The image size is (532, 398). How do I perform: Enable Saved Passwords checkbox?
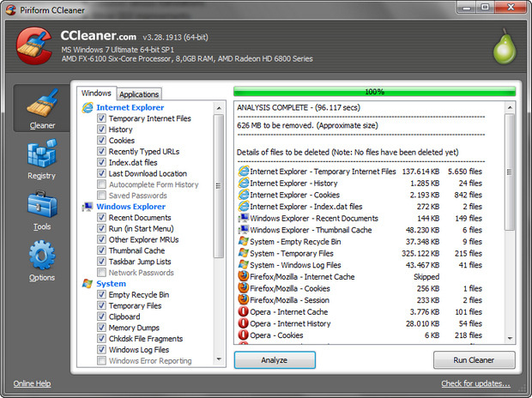pyautogui.click(x=101, y=195)
